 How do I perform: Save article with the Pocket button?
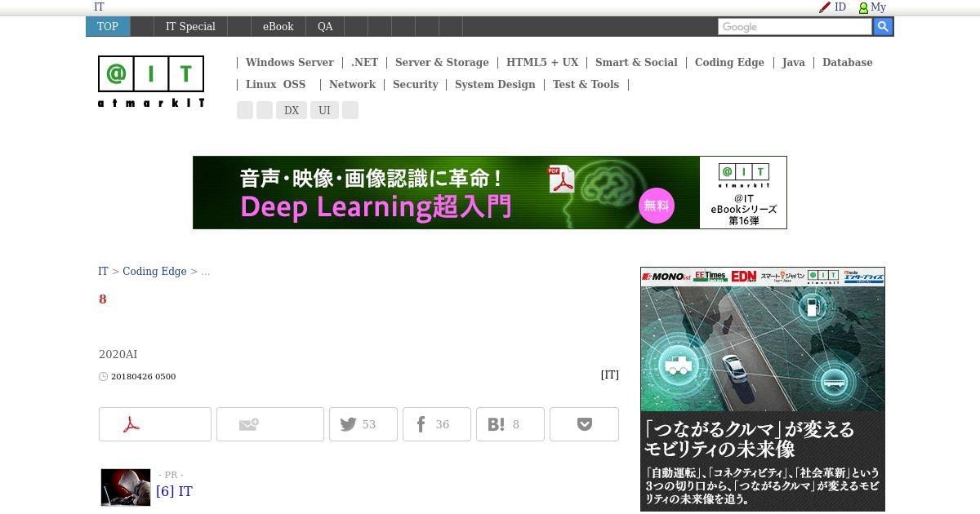pos(584,424)
